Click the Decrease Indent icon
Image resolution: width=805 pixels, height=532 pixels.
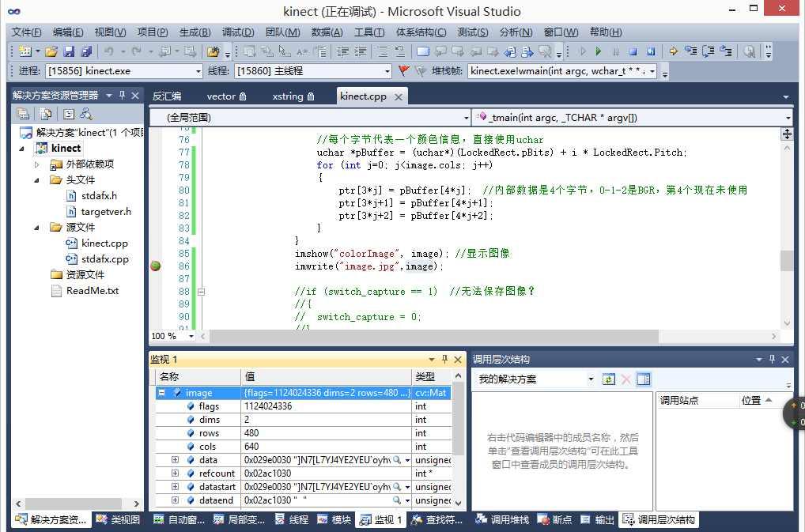342,51
